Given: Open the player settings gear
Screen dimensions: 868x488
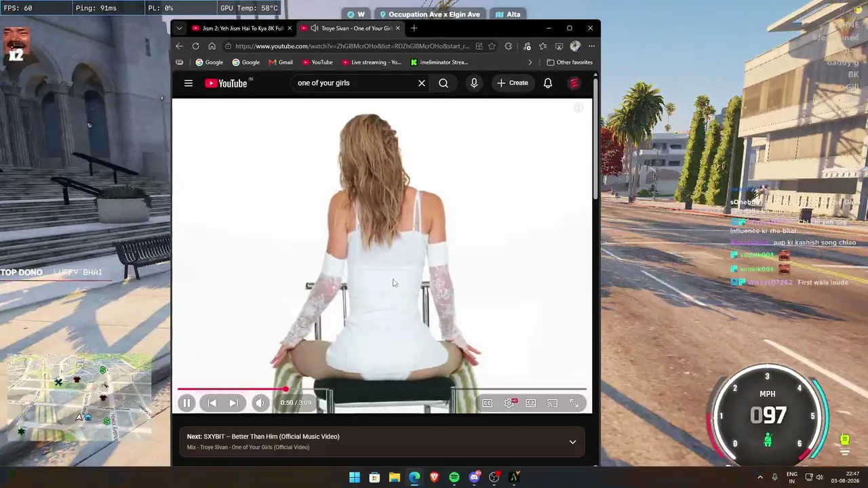Looking at the screenshot, I should [509, 403].
